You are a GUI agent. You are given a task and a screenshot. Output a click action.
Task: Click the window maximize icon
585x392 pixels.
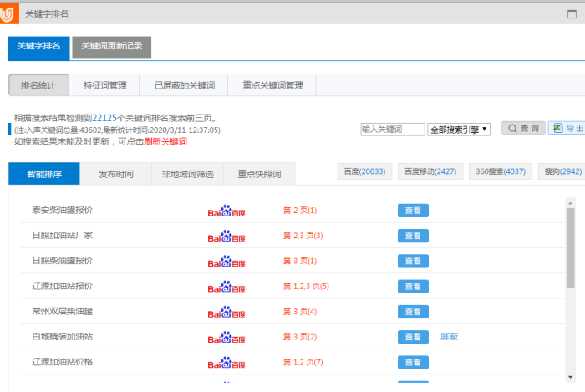click(572, 14)
